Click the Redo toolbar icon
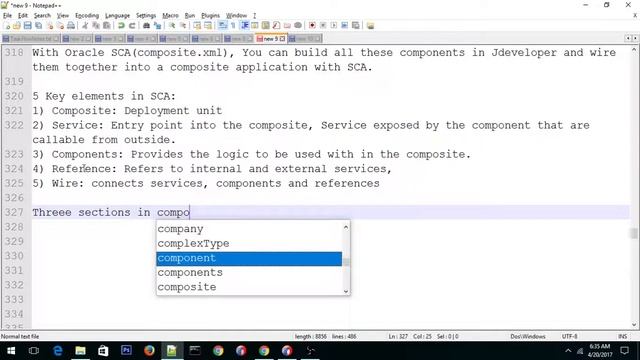640x360 pixels. point(132,26)
